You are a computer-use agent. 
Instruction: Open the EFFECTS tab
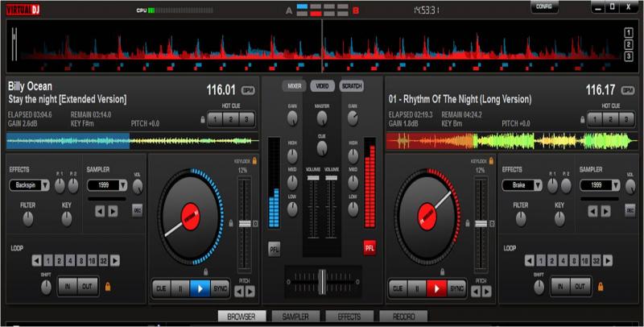349,317
